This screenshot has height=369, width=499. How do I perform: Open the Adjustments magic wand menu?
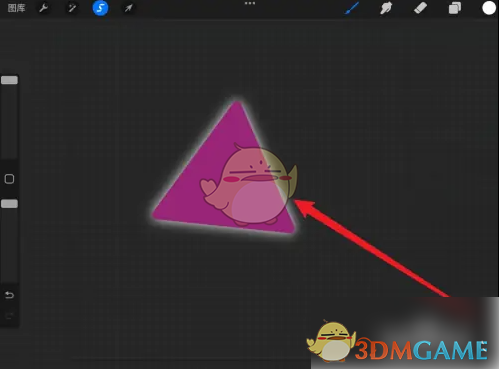[72, 8]
